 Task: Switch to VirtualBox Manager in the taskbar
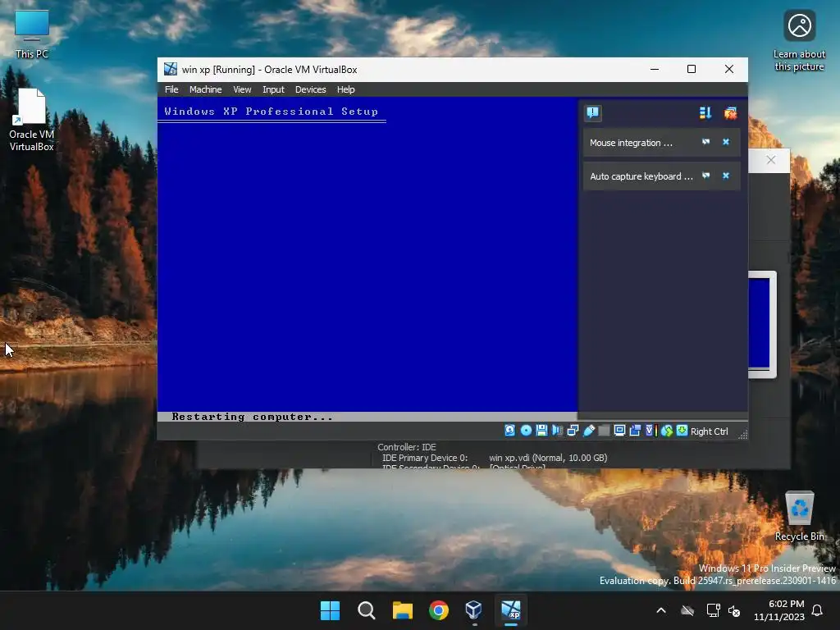tap(475, 610)
